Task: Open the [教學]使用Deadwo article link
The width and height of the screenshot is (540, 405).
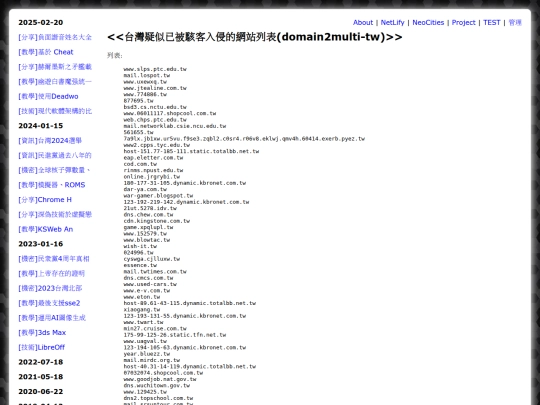Action: click(48, 96)
